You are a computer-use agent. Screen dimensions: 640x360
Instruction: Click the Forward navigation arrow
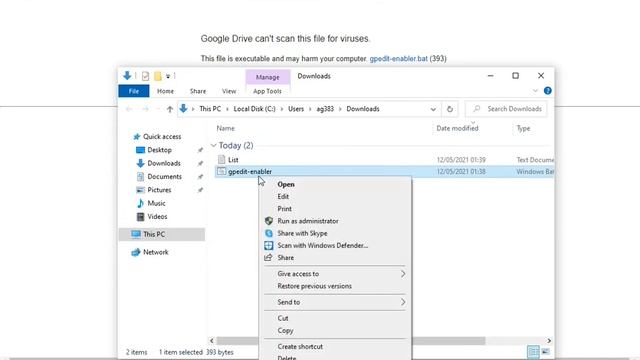[145, 109]
